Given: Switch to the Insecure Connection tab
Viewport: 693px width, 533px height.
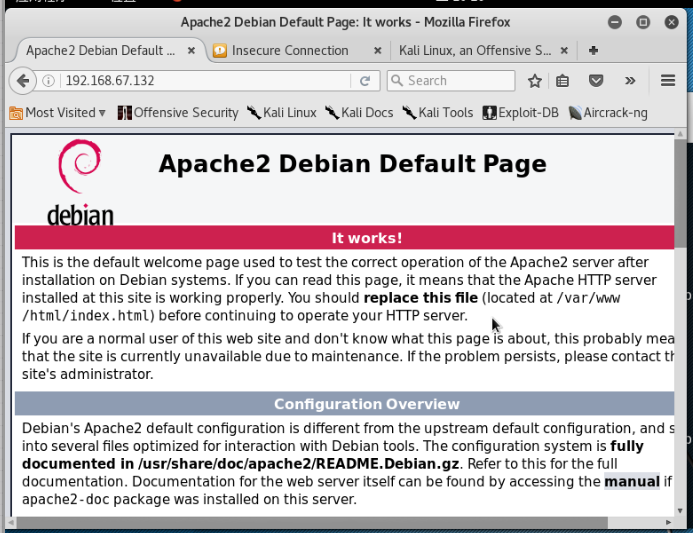Looking at the screenshot, I should (x=299, y=50).
